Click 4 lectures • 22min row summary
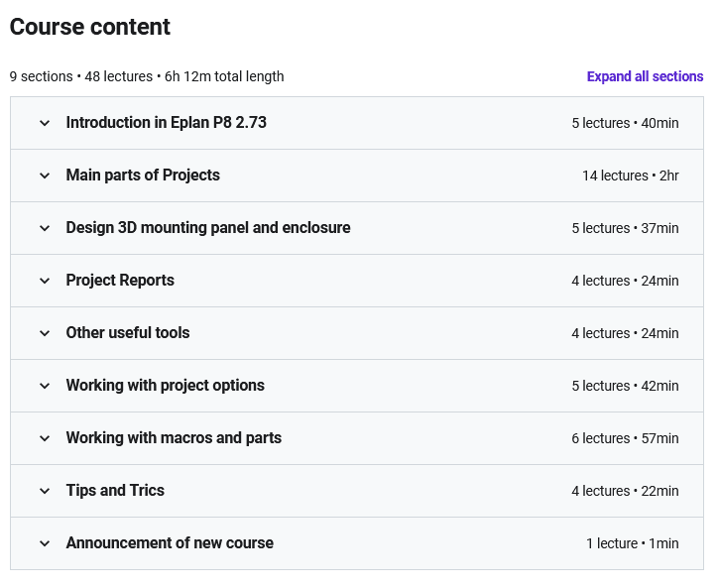Viewport: 718px width, 588px height. 625,492
